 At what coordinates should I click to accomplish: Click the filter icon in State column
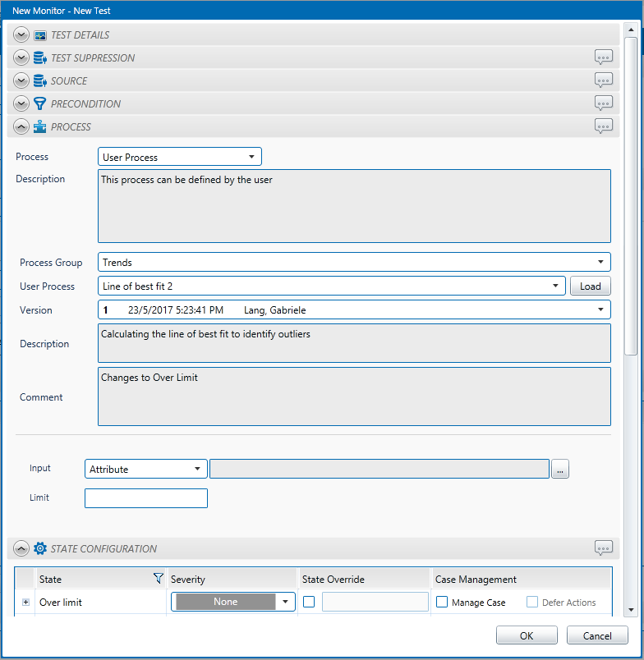[x=159, y=579]
